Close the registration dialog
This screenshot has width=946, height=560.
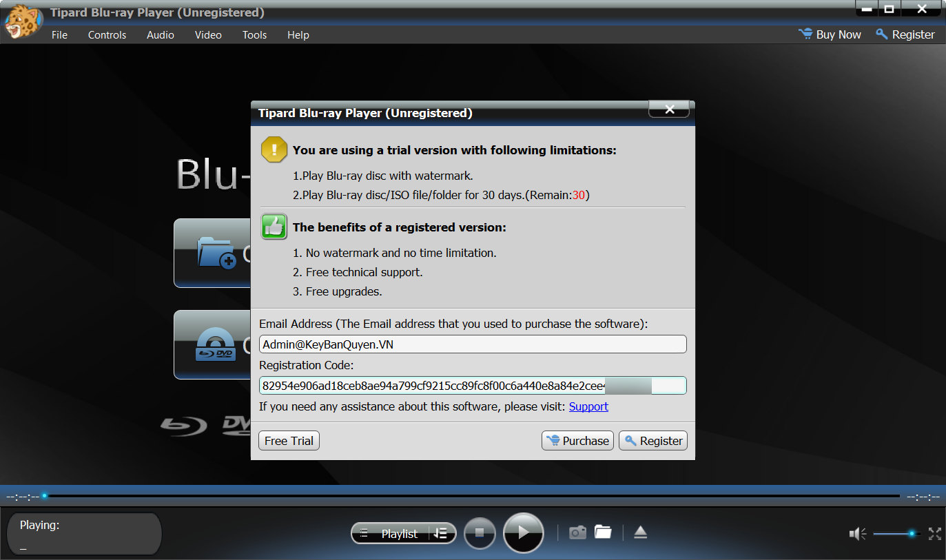click(669, 109)
